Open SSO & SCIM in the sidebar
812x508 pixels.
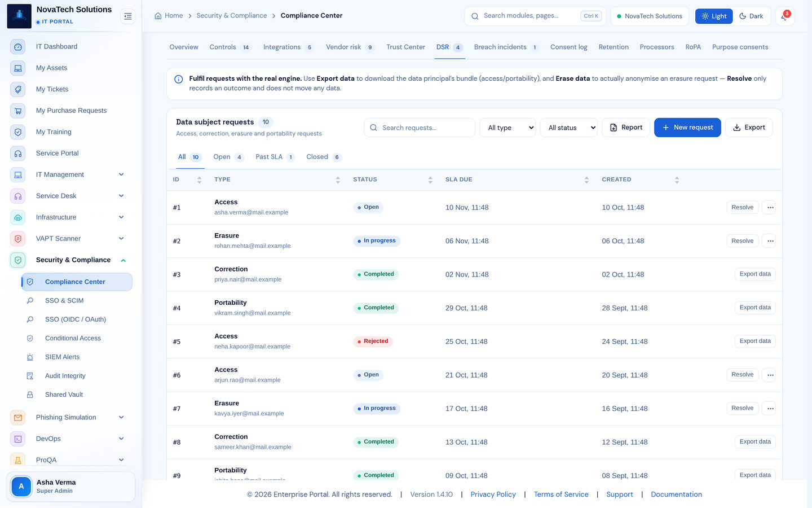pos(77,301)
